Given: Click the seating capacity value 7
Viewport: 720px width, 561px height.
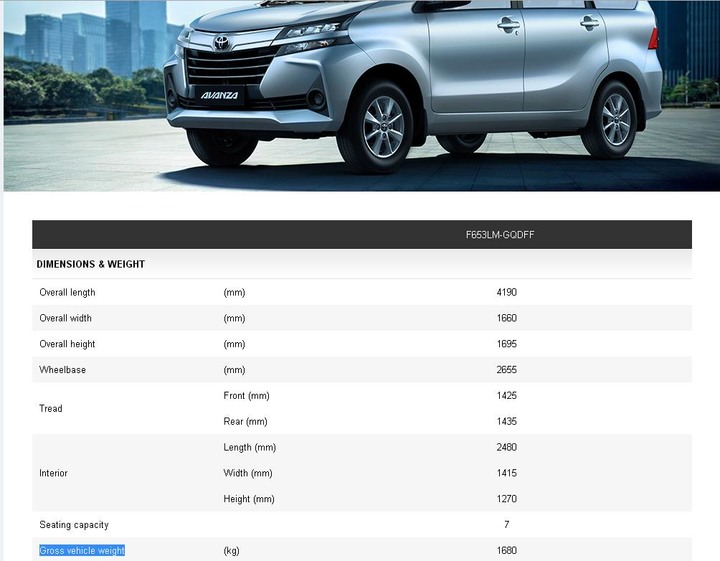Looking at the screenshot, I should tap(506, 524).
